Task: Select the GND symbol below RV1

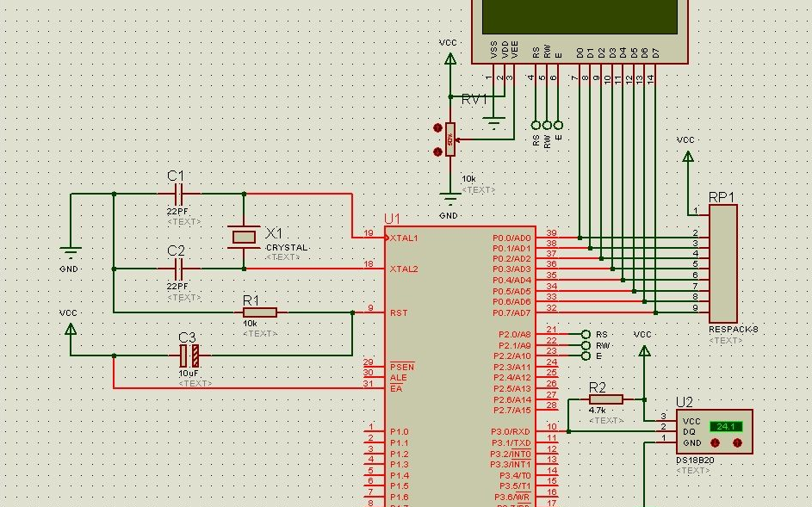Action: 450,198
